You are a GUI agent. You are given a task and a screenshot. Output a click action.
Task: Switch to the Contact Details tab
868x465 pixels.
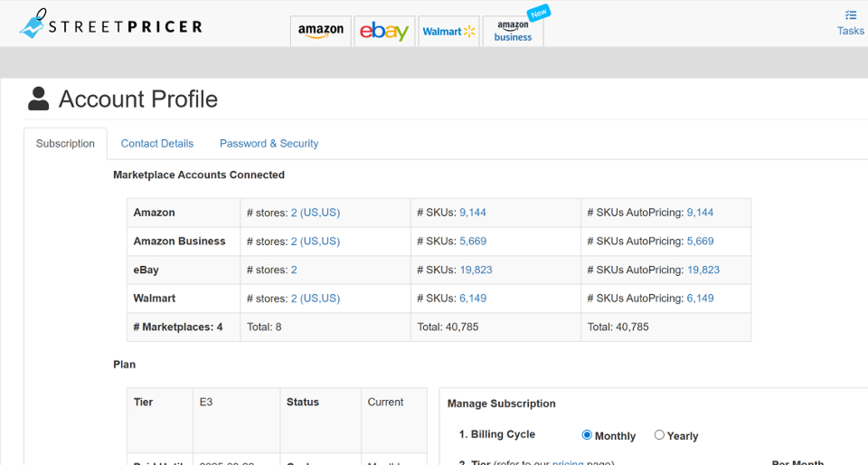point(157,143)
